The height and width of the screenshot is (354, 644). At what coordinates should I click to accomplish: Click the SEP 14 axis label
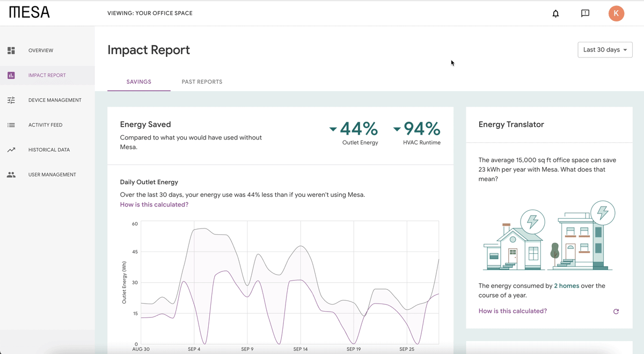(301, 349)
